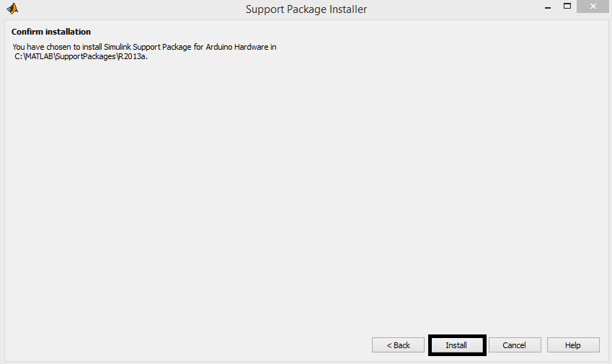Image resolution: width=612 pixels, height=364 pixels.
Task: Maximize the Support Package Installer window
Action: [567, 6]
